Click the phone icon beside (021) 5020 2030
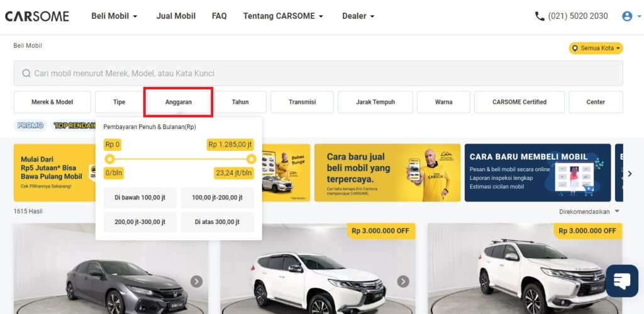The width and height of the screenshot is (644, 314). click(x=539, y=16)
